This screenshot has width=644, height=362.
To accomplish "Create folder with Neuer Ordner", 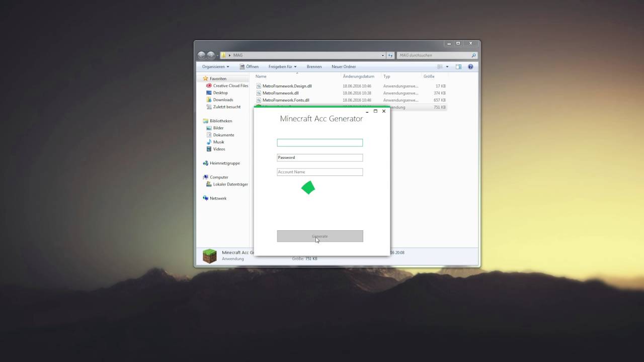I will 344,66.
